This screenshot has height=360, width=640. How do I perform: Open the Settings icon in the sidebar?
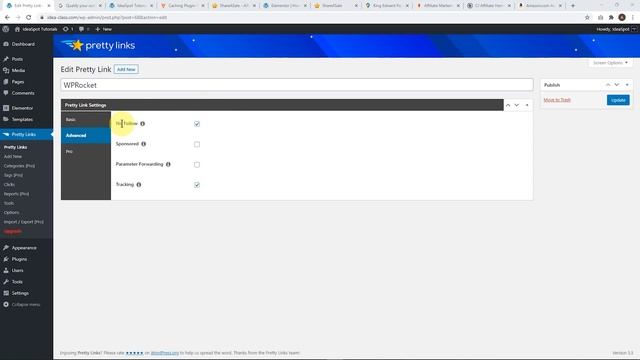6,293
